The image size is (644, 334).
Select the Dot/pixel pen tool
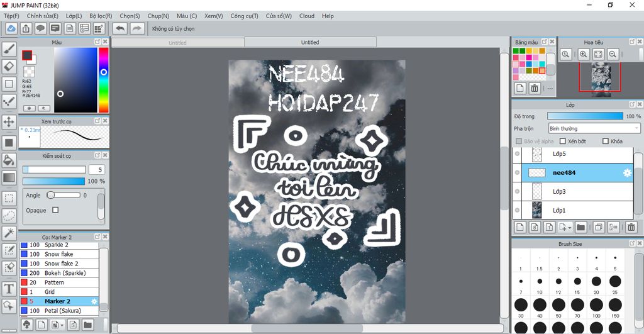click(x=9, y=101)
